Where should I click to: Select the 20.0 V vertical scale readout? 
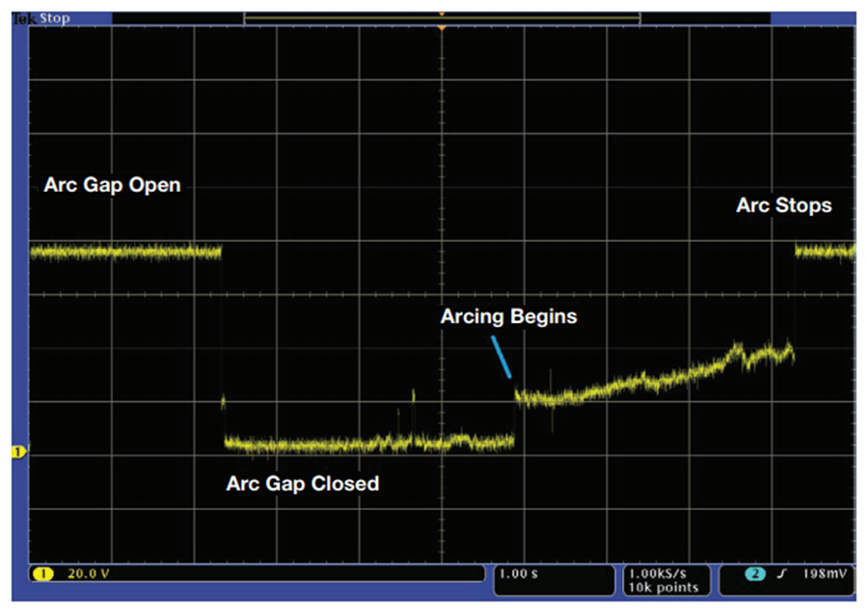pyautogui.click(x=89, y=573)
